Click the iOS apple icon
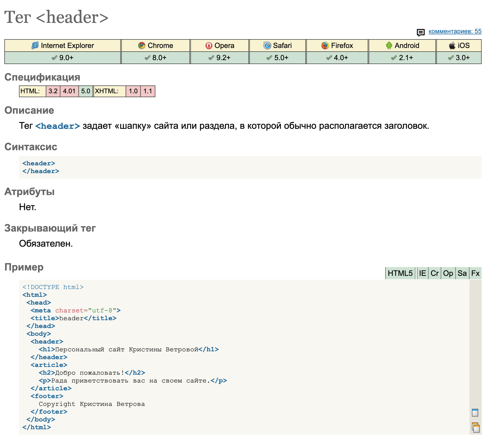Image resolution: width=487 pixels, height=448 pixels. coord(452,45)
